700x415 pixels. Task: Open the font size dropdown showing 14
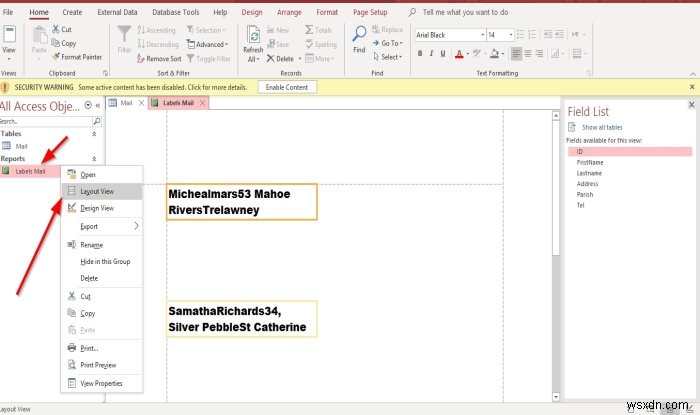(x=511, y=35)
